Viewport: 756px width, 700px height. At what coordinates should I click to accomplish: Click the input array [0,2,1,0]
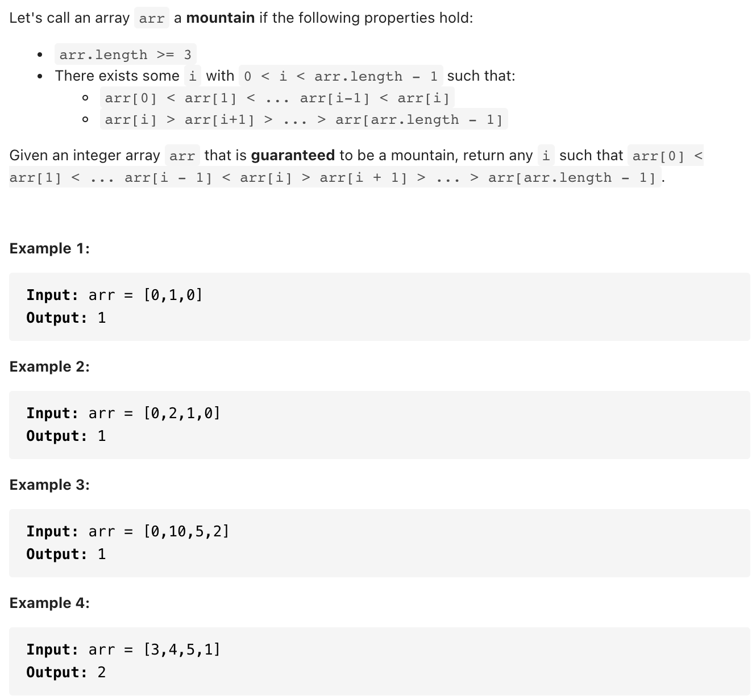(182, 413)
